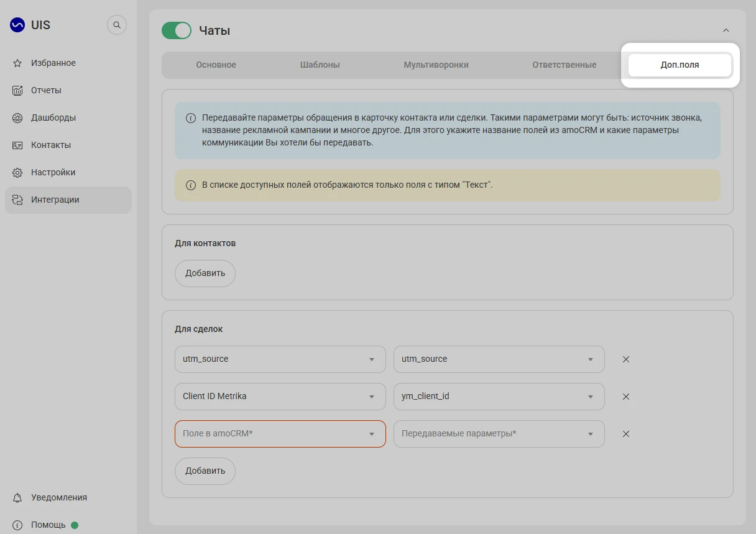
Task: Toggle the Чаты switch off
Action: point(177,30)
